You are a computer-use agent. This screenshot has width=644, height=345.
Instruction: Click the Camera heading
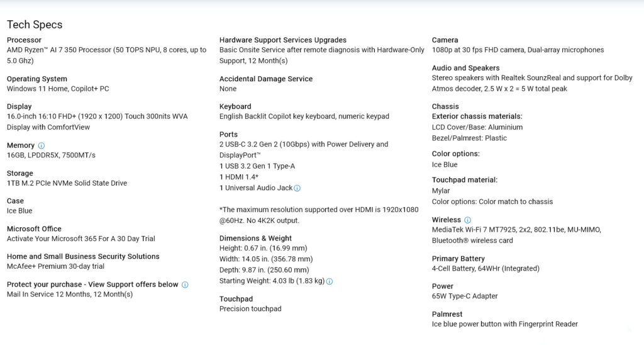pos(445,40)
